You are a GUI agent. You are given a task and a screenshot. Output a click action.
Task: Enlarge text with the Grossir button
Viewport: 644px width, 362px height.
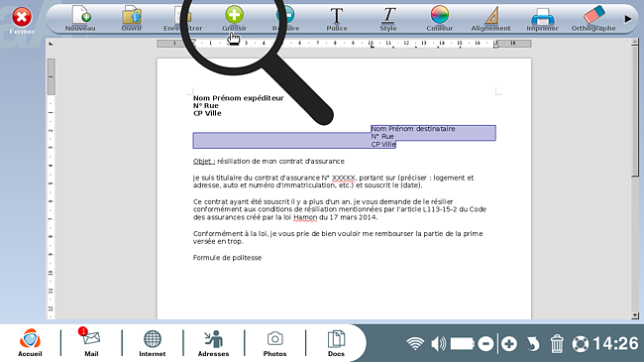[234, 19]
